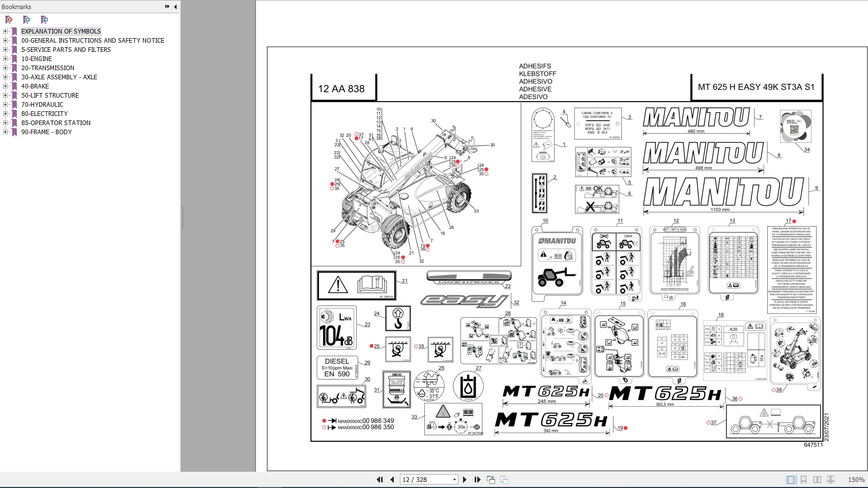Enable continuous scrolling page layout
Image resolution: width=868 pixels, height=488 pixels.
click(x=804, y=479)
